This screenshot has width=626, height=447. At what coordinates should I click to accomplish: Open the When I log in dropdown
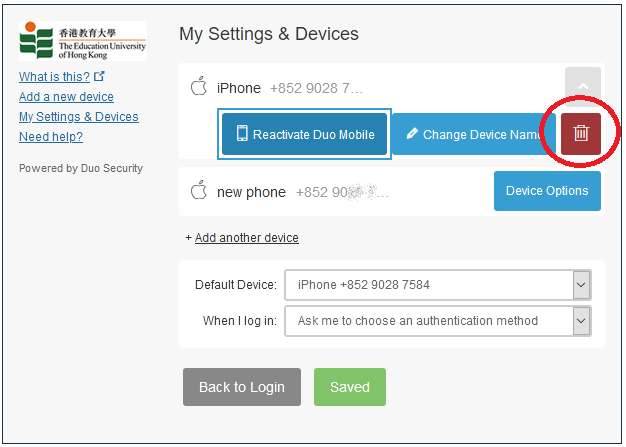pyautogui.click(x=438, y=321)
